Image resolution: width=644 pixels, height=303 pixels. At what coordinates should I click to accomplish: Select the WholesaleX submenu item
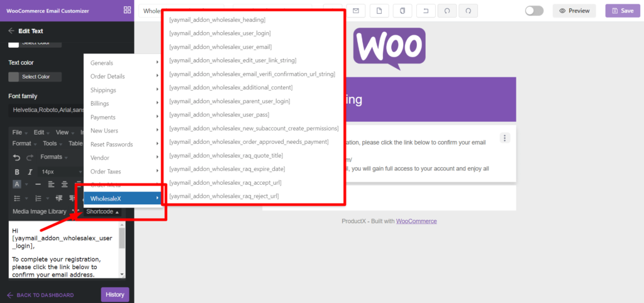tap(123, 198)
